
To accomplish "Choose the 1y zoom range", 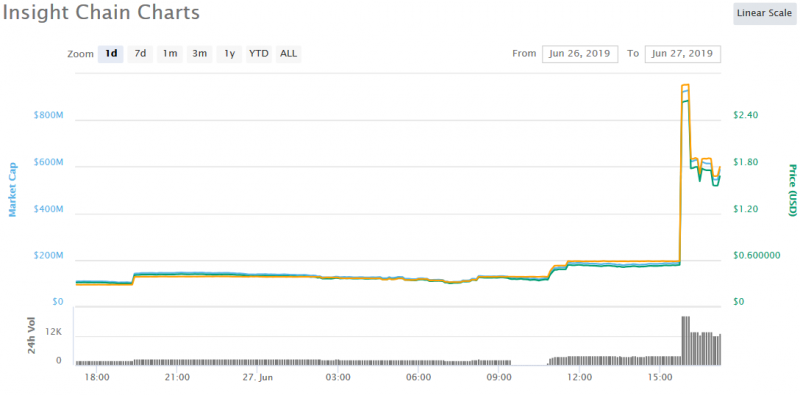I will (x=229, y=54).
